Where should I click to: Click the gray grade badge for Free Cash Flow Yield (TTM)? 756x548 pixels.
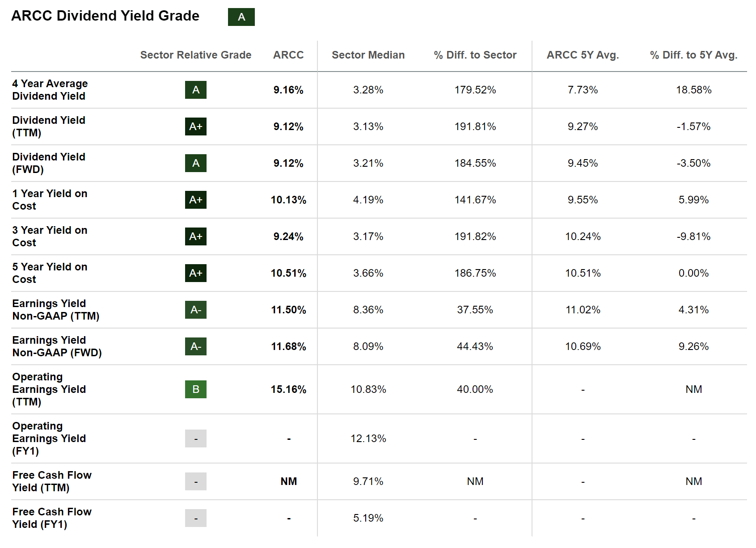pos(196,481)
